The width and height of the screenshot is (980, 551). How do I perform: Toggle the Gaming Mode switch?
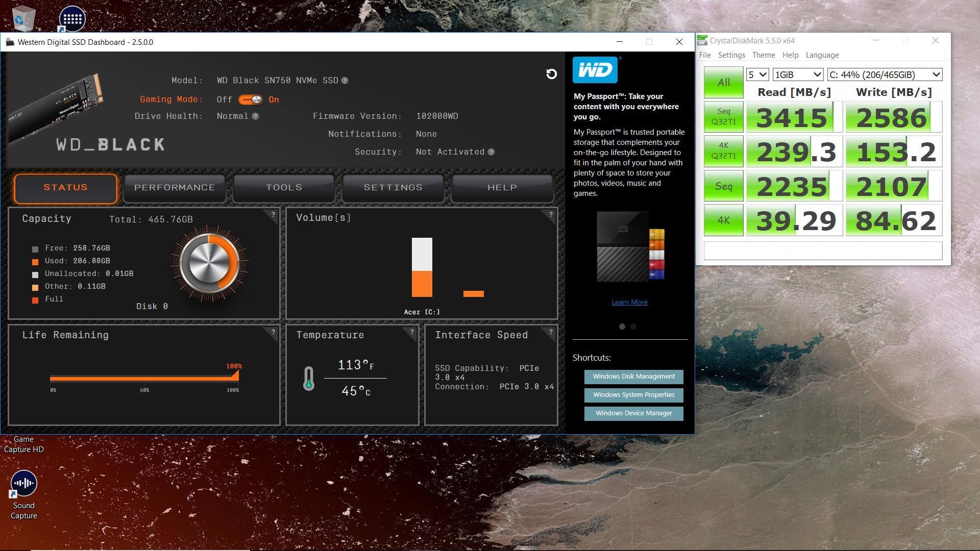click(250, 99)
